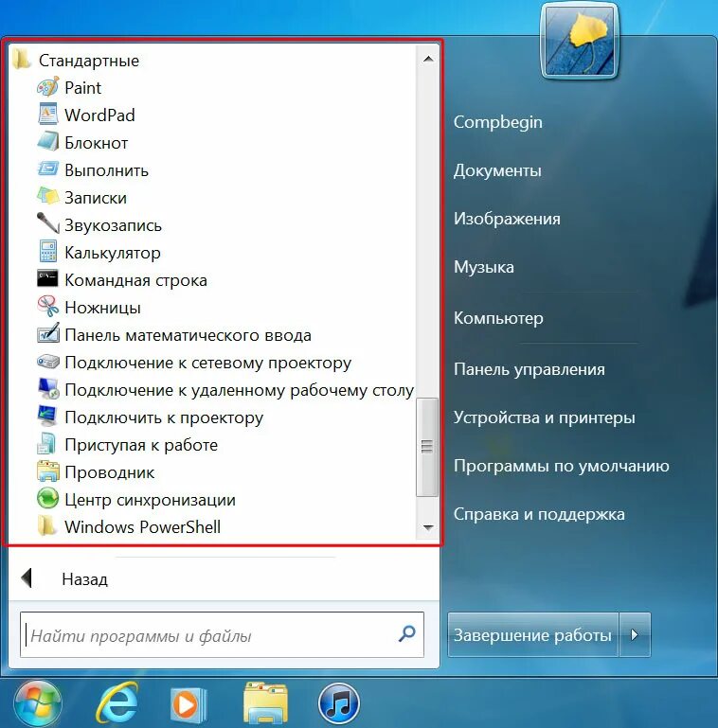Click the Приступая к работе icon
Screen dimensions: 718x728
click(x=47, y=443)
